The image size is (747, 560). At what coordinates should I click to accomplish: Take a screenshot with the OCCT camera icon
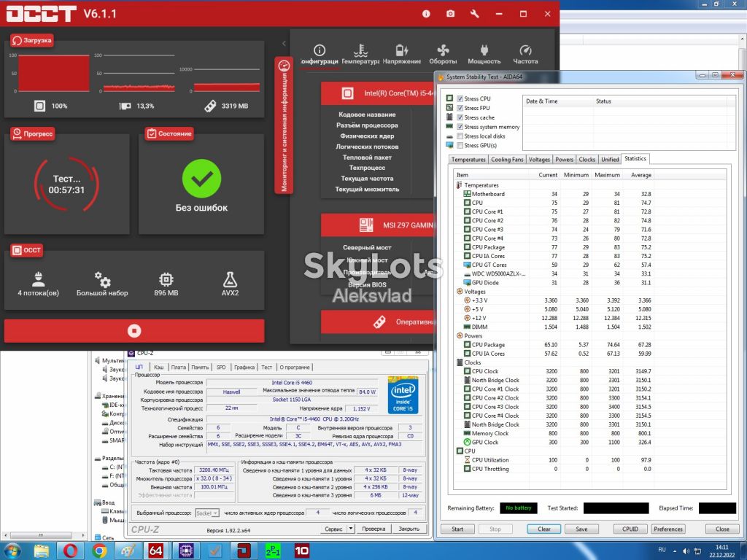450,14
